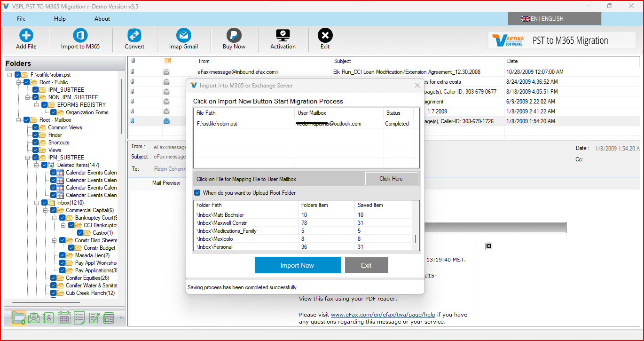Screen dimensions: 644x341
Task: Open the File menu
Action: point(21,19)
